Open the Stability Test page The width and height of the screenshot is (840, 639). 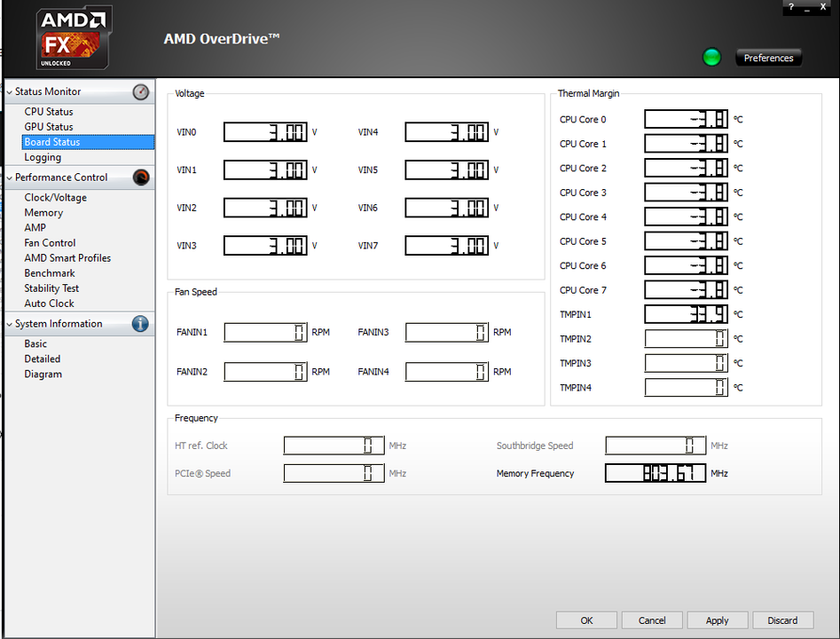click(51, 288)
